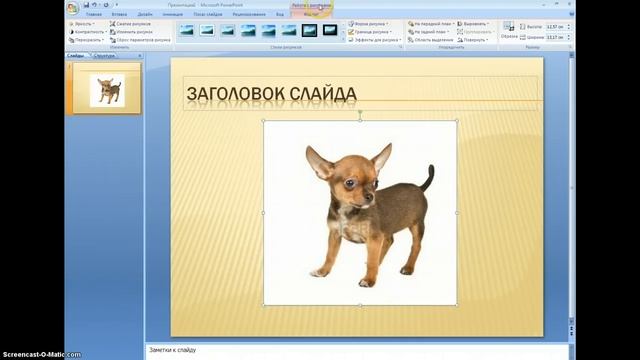Screen dimensions: 640x360
Task: Click the green rotation handle above picture
Action: point(360,111)
